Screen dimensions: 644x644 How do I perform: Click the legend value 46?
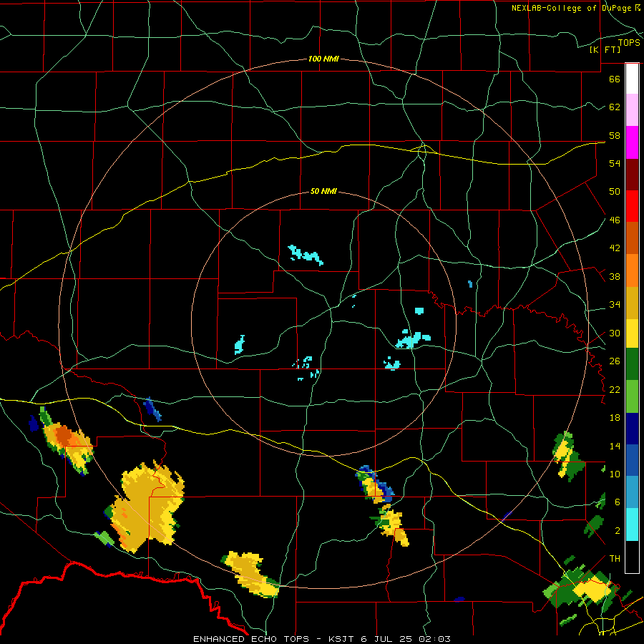[x=615, y=220]
